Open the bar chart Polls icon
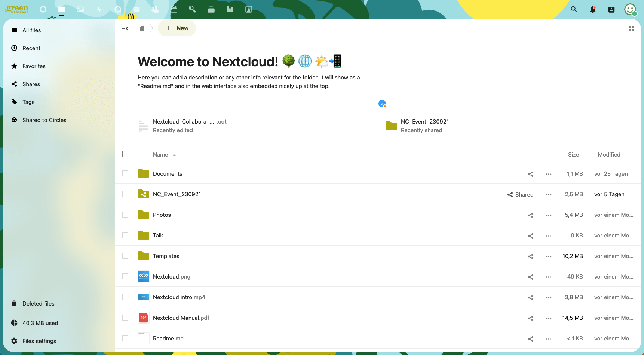 tap(230, 9)
